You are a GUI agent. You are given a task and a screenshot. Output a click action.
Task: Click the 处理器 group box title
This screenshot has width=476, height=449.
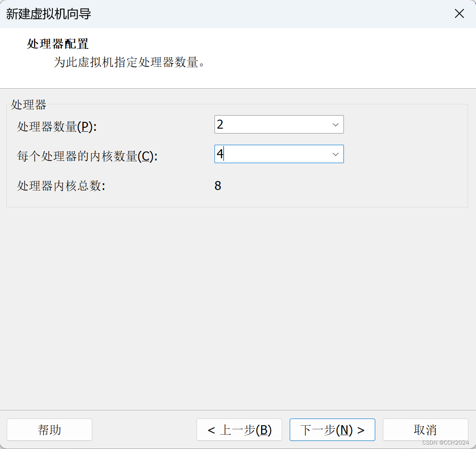pyautogui.click(x=29, y=105)
